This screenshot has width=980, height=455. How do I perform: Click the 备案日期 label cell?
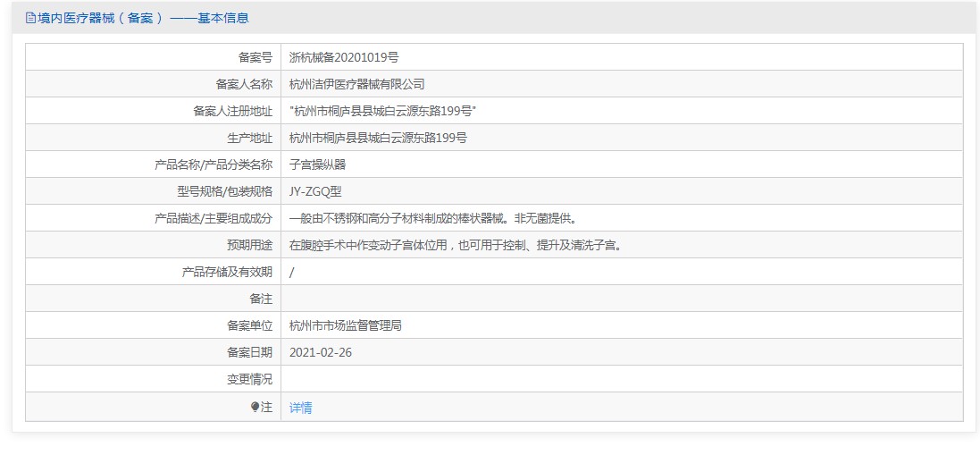[153, 352]
